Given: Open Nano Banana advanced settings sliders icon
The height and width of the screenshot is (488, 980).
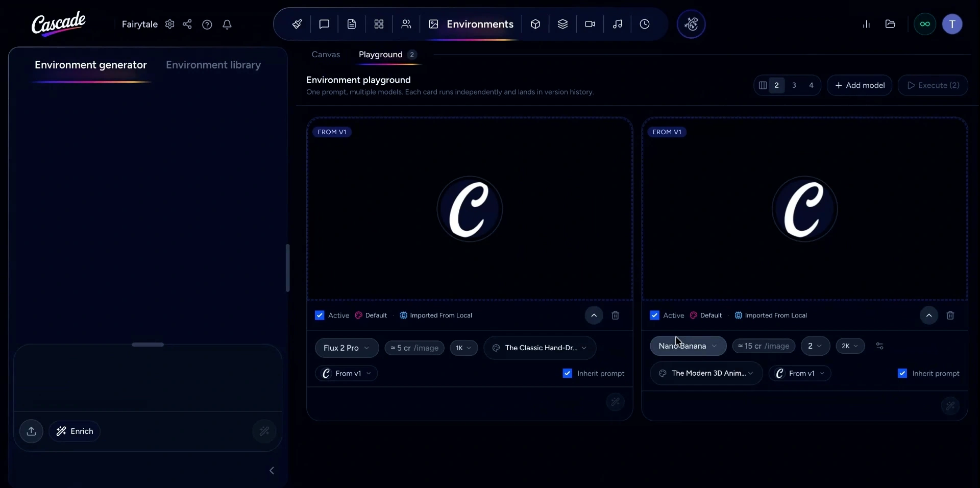Looking at the screenshot, I should click(x=879, y=346).
